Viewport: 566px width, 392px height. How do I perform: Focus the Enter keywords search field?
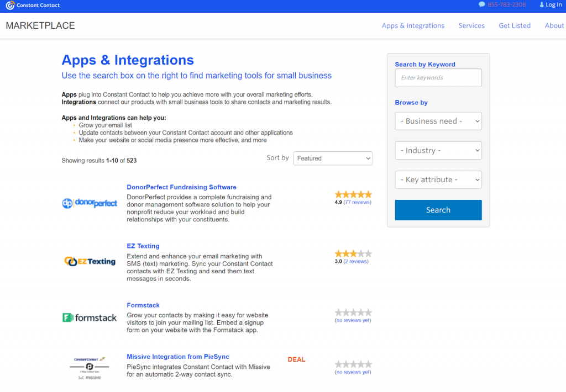point(438,77)
